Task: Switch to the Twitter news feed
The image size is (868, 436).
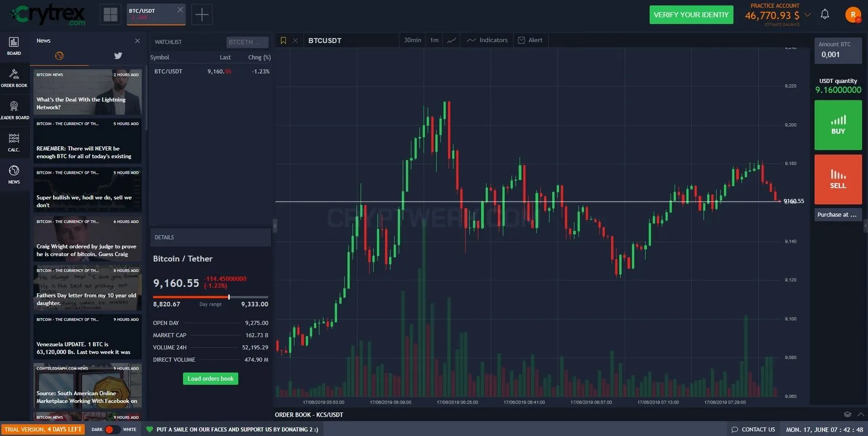Action: coord(118,55)
